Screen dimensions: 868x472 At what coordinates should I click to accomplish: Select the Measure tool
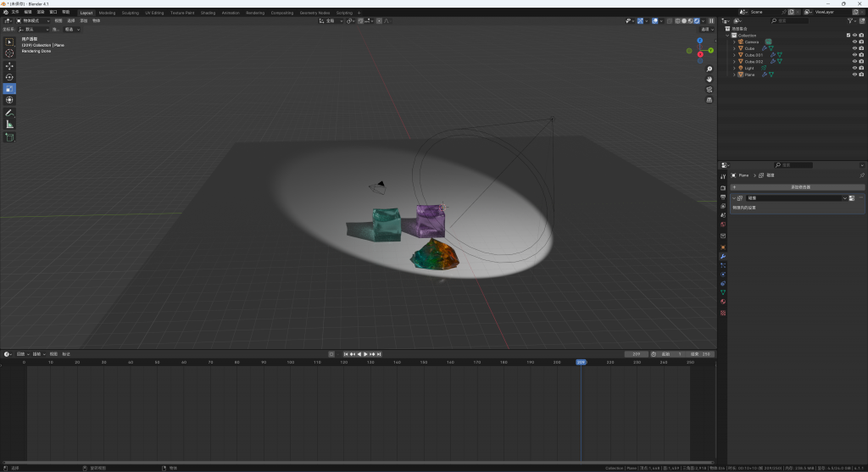[9, 125]
